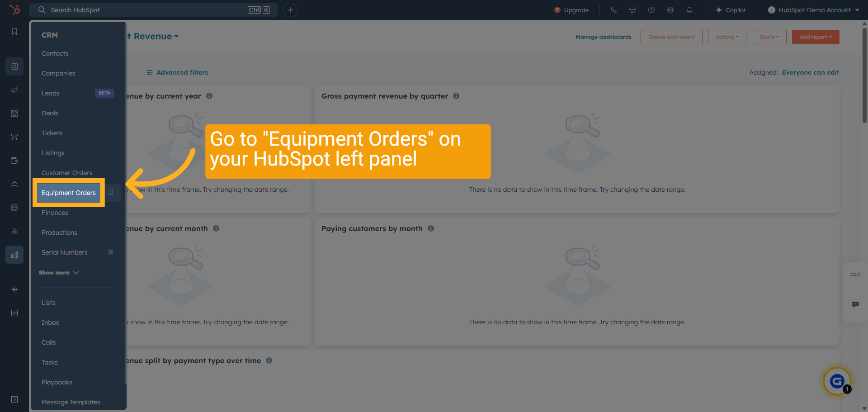The image size is (868, 412).
Task: Expand Show more in CRM menu
Action: (59, 273)
